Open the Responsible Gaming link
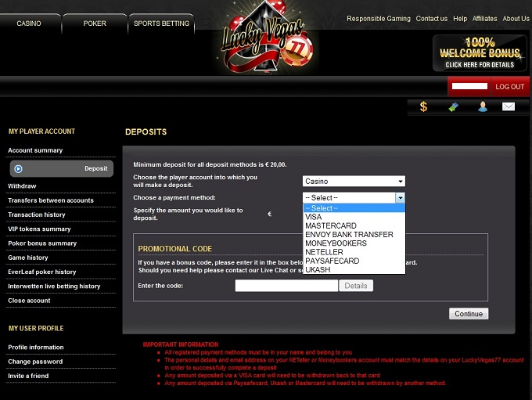 [379, 19]
